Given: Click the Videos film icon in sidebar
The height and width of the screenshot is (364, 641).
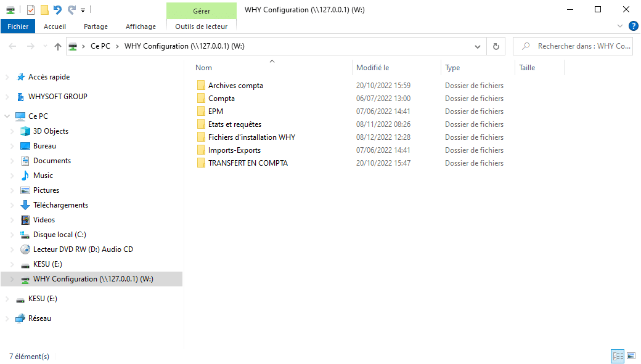Looking at the screenshot, I should (25, 220).
